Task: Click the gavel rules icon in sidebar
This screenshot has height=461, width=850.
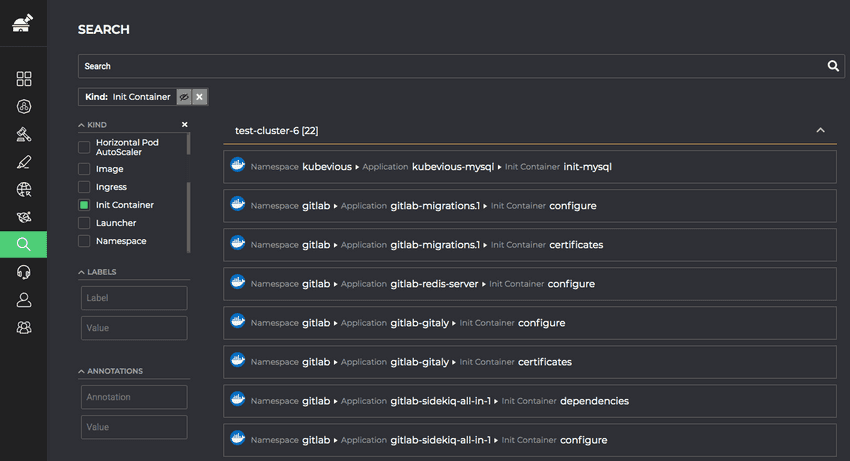Action: [24, 134]
